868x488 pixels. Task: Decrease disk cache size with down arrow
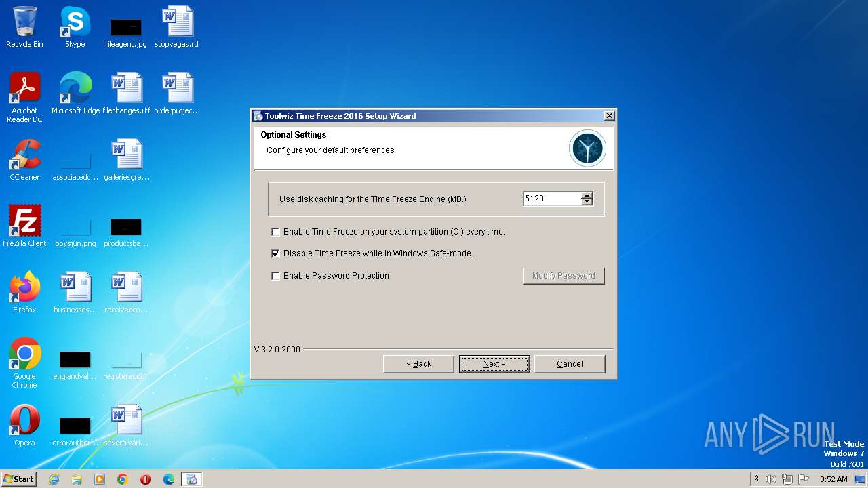click(587, 202)
